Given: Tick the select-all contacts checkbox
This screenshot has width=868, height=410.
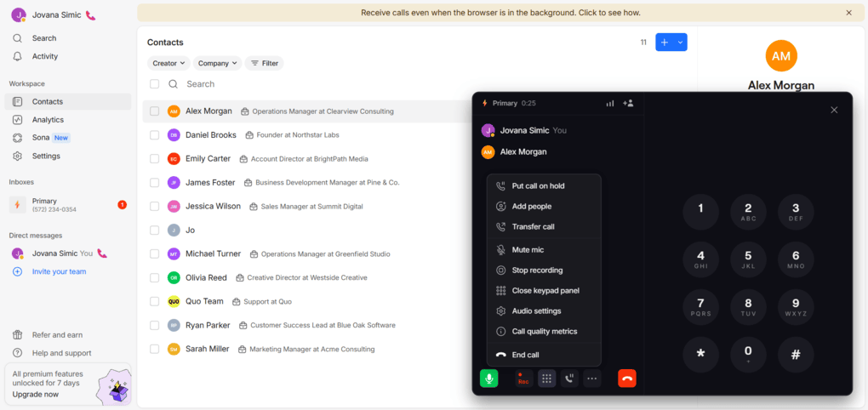Looking at the screenshot, I should (x=154, y=84).
